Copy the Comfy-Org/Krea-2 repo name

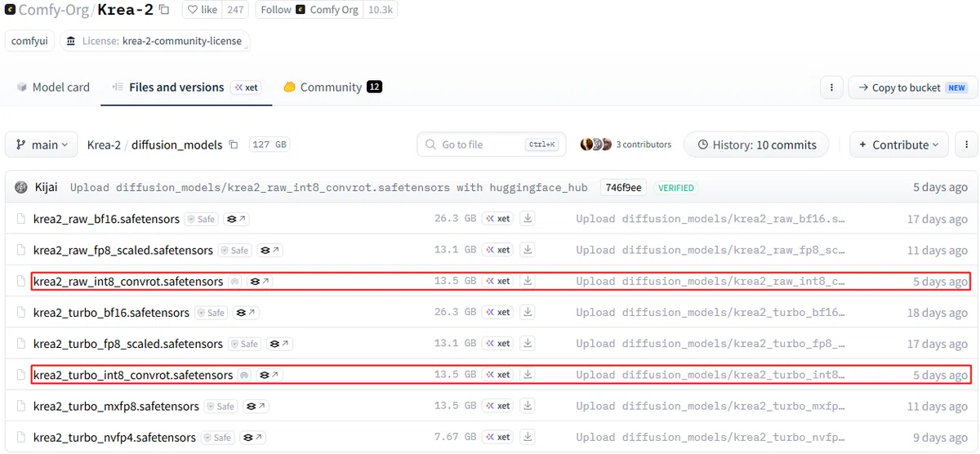[x=164, y=10]
